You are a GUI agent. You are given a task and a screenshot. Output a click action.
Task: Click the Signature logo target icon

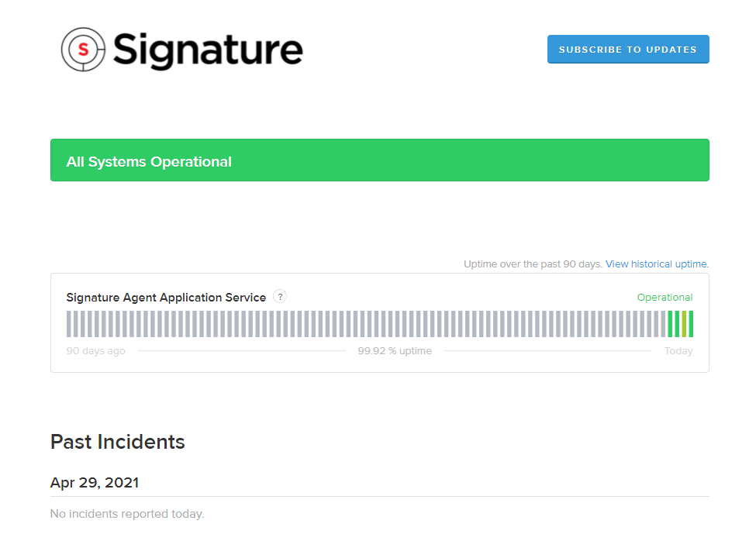pos(83,50)
